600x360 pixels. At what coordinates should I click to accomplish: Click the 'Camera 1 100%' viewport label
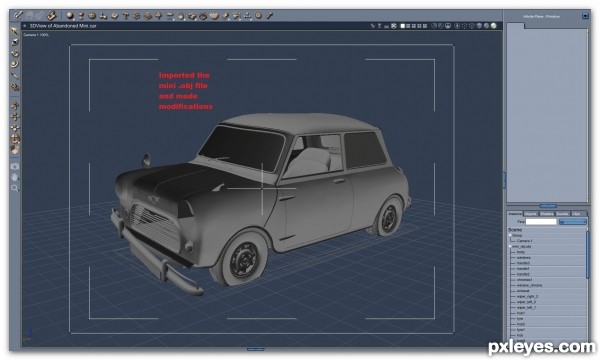pyautogui.click(x=36, y=35)
